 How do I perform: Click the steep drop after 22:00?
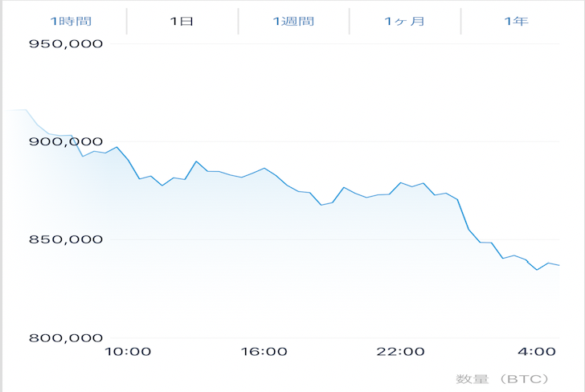464,214
